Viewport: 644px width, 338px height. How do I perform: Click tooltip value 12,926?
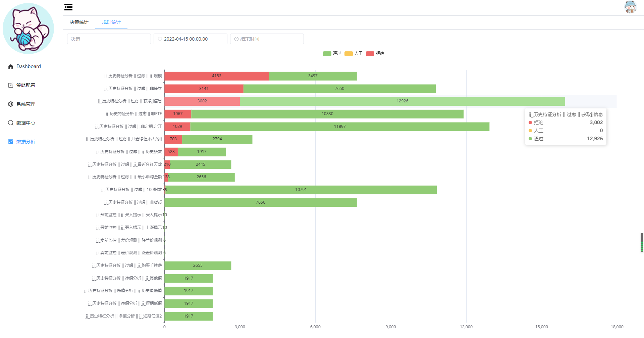[x=595, y=139]
